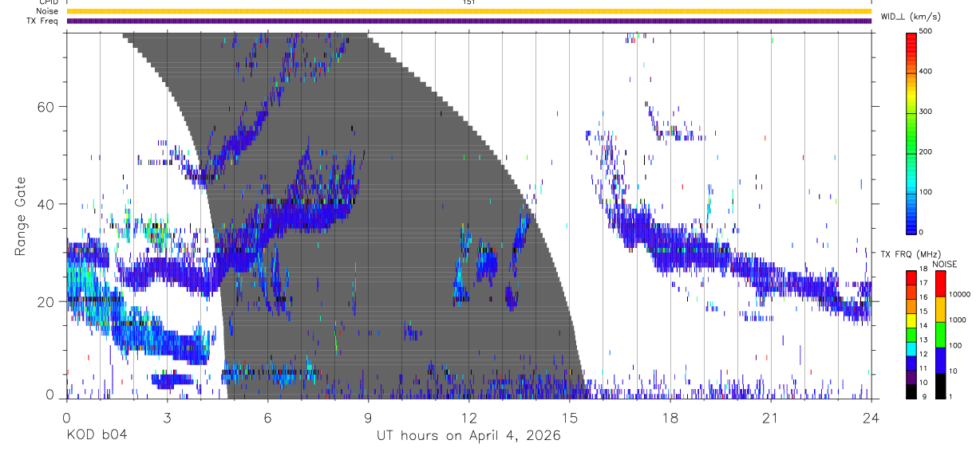Click the cyan segment of TX FRQ legend
Screen dimensions: 980x452
click(x=911, y=349)
